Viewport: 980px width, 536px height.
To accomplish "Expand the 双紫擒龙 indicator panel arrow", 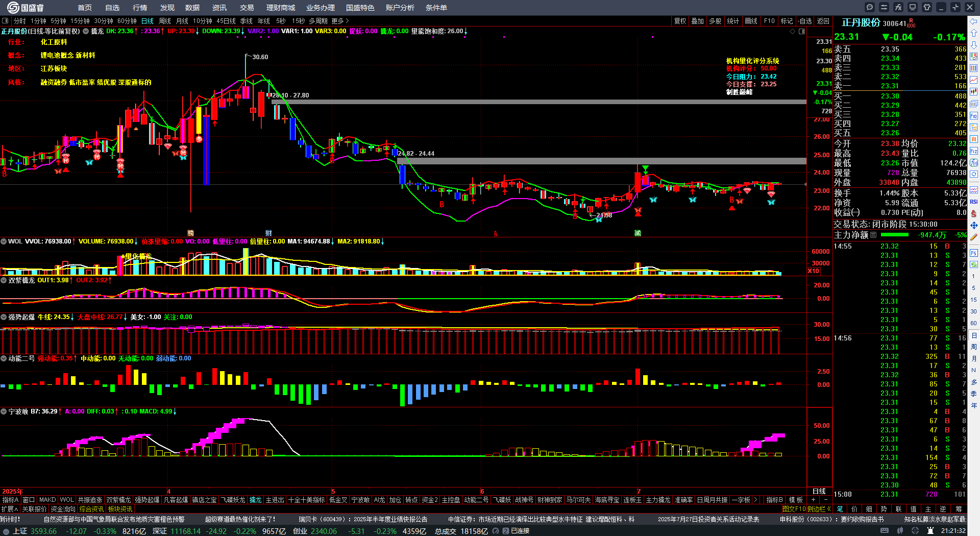I will (4, 280).
